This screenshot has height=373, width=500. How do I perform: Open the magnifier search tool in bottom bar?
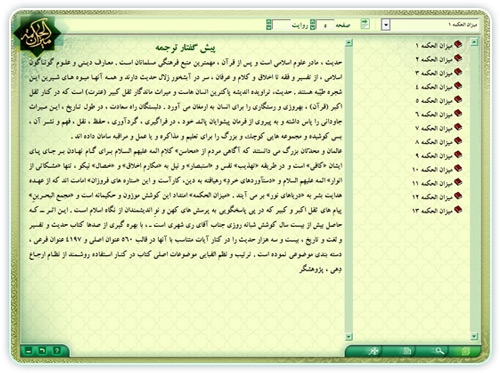[x=439, y=351]
